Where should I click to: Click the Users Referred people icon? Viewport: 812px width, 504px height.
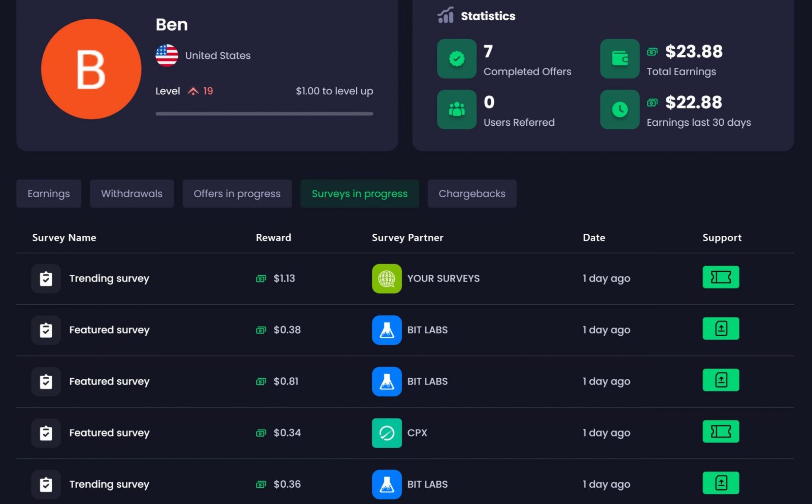pyautogui.click(x=457, y=110)
